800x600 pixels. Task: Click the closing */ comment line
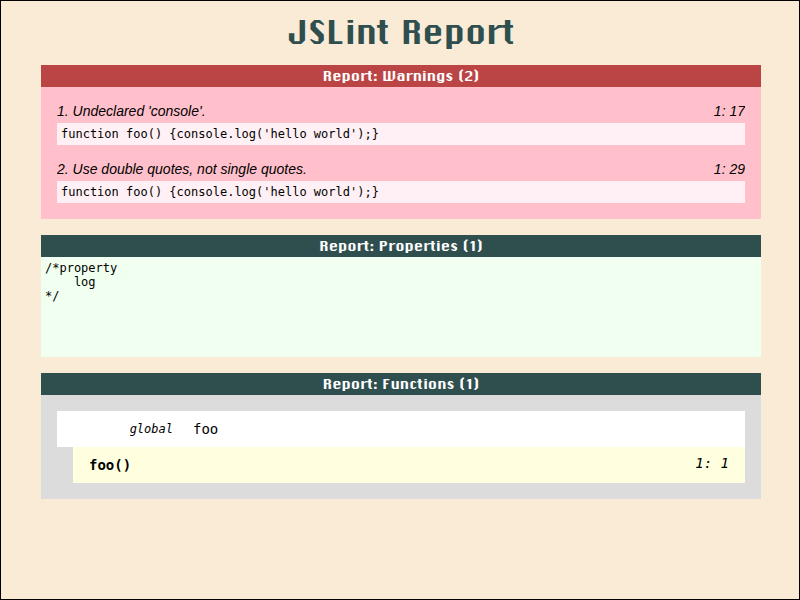coord(52,296)
